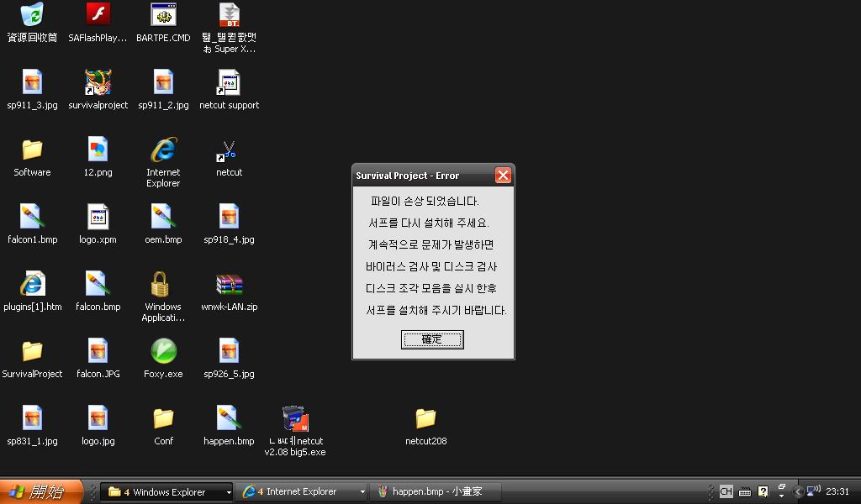Select the netcut v2.08 big5.exe installer icon
The width and height of the screenshot is (861, 504).
click(x=295, y=418)
